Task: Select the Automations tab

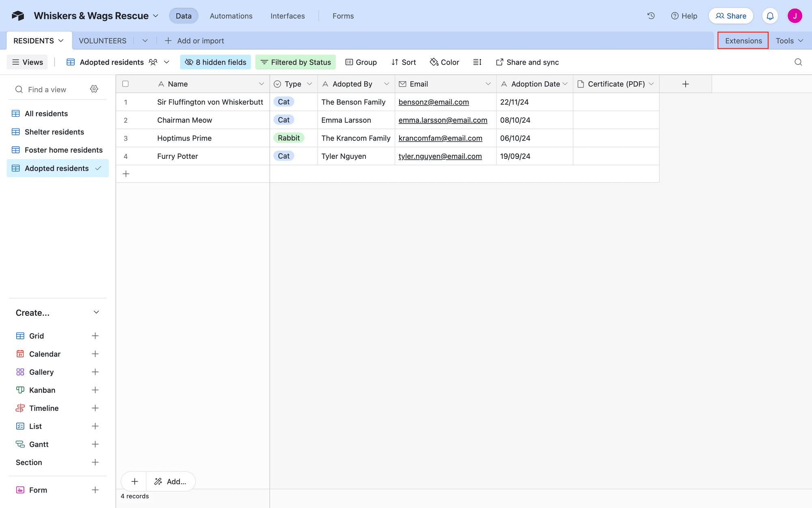Action: point(231,16)
